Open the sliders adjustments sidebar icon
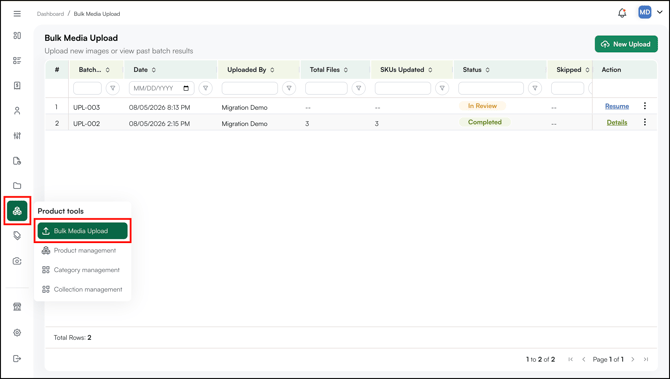The height and width of the screenshot is (379, 670). click(x=17, y=135)
